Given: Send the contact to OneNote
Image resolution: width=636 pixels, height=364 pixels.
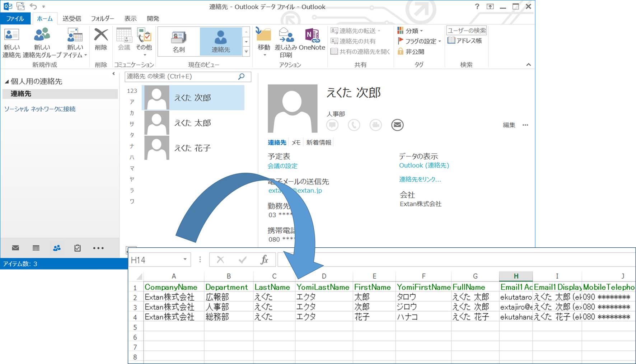Looking at the screenshot, I should coord(312,39).
